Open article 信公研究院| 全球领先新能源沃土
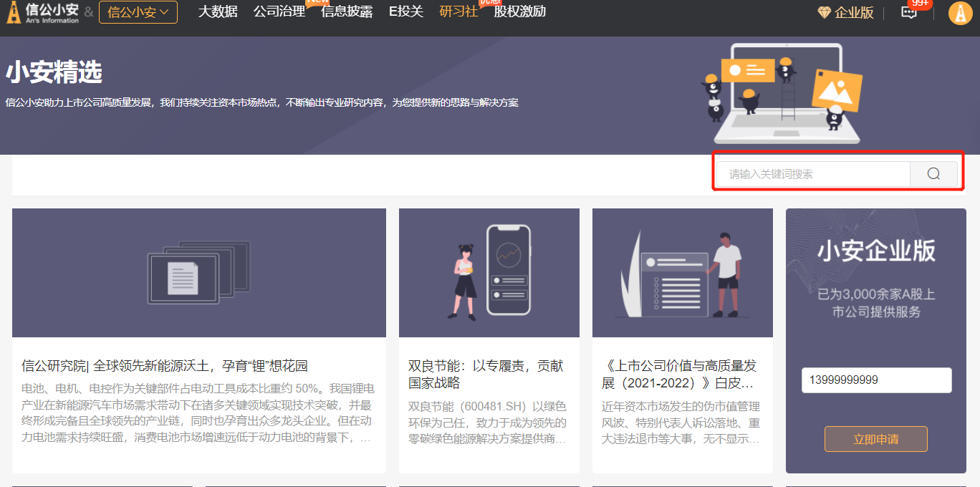Screen dimensions: 980x487 [x=165, y=366]
